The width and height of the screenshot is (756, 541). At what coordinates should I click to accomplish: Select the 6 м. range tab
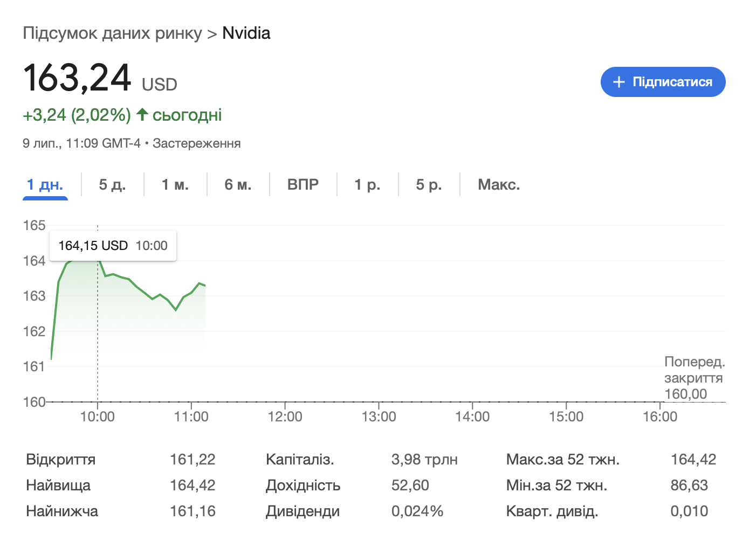click(x=238, y=185)
